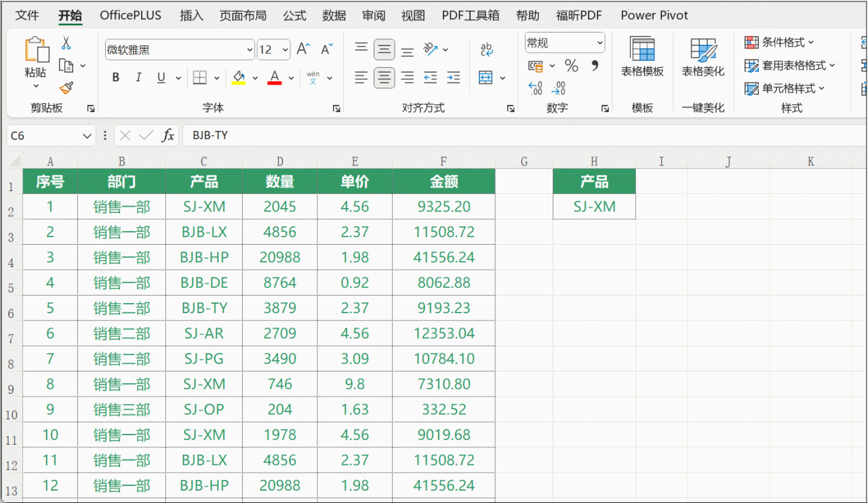Switch to the OfficePLUS tab
Viewport: 868px width, 503px height.
[x=131, y=15]
